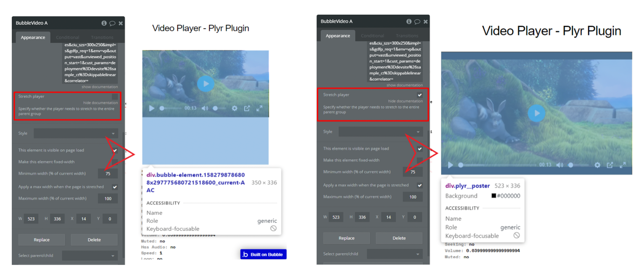Click big blue play button on stretched player

pos(536,113)
